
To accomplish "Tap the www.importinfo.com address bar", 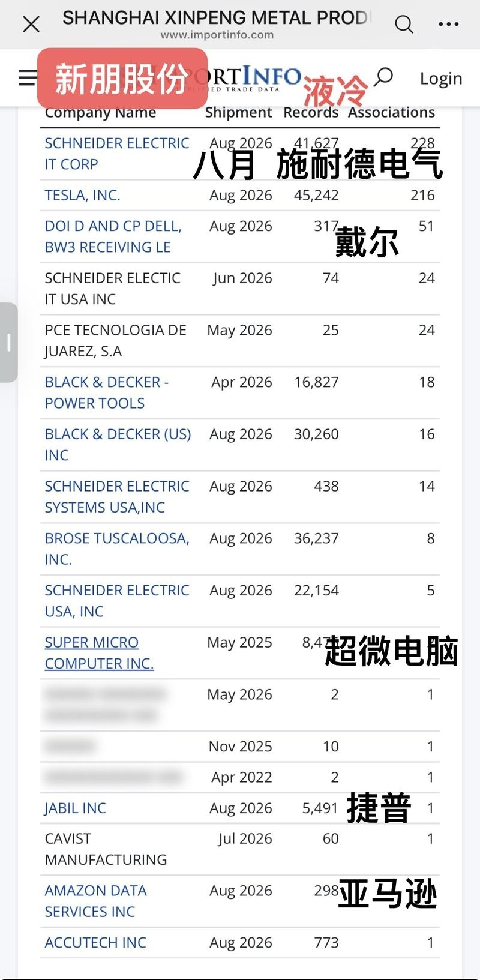I will pos(217,35).
